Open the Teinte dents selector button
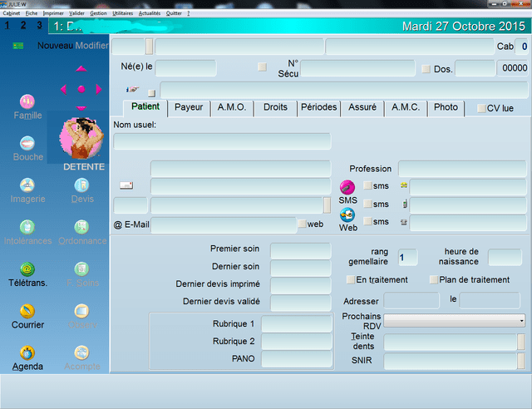 (521, 342)
